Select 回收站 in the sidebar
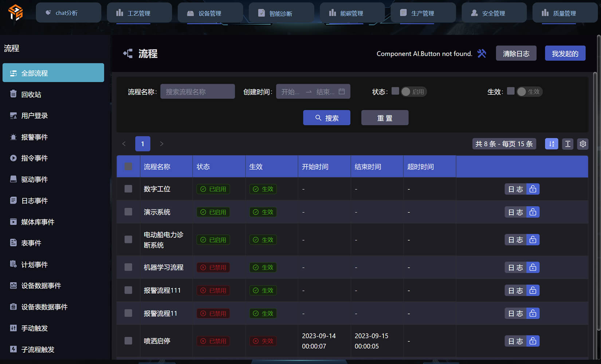Screen dimensions: 601x364 pos(31,95)
